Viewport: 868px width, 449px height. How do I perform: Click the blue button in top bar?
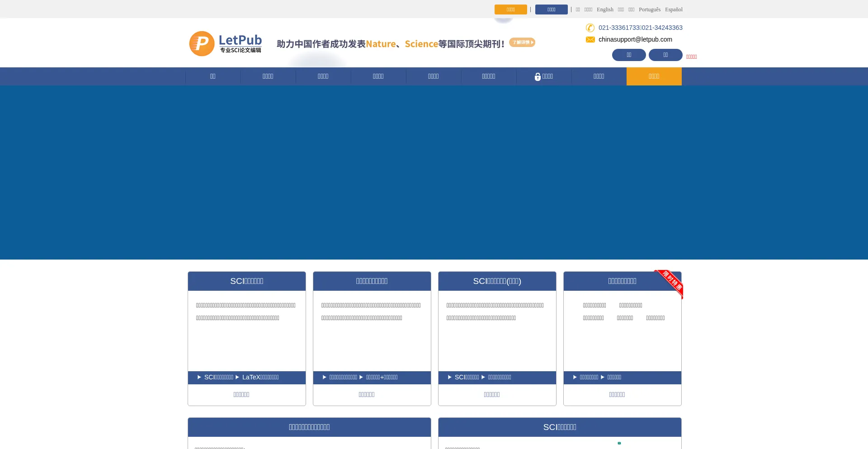coord(551,9)
